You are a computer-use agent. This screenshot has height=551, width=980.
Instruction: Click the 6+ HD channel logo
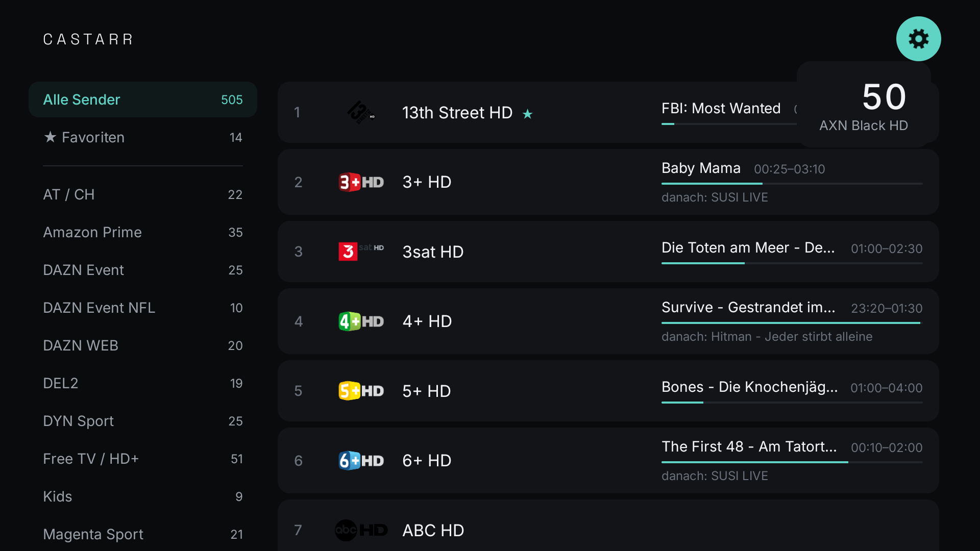tap(361, 461)
